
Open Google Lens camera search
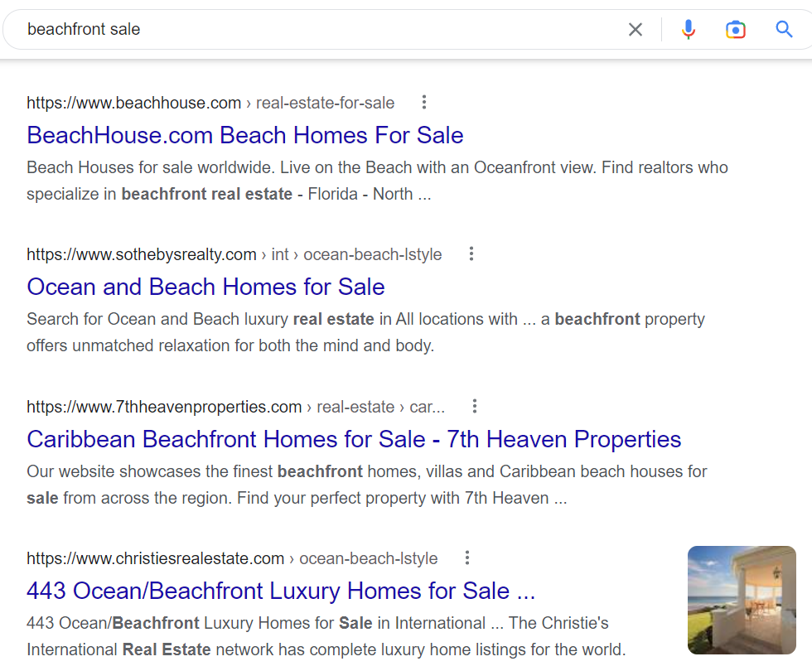[x=736, y=29]
